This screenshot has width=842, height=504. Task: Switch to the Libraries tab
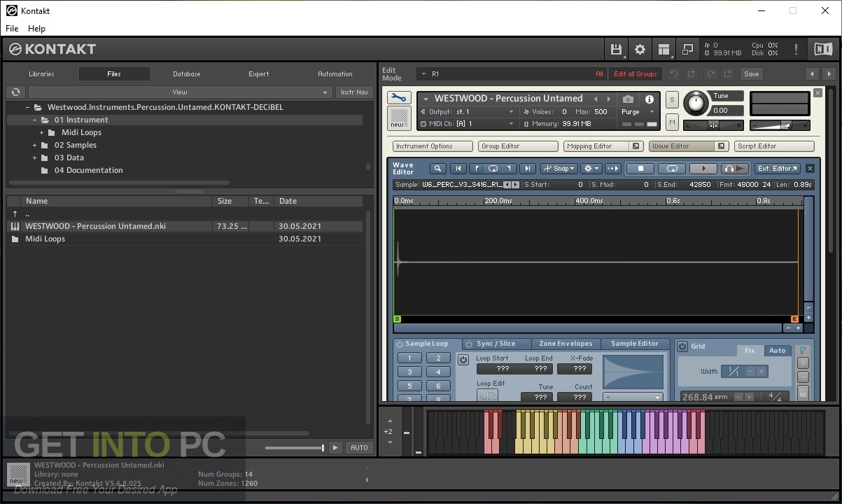(x=41, y=73)
